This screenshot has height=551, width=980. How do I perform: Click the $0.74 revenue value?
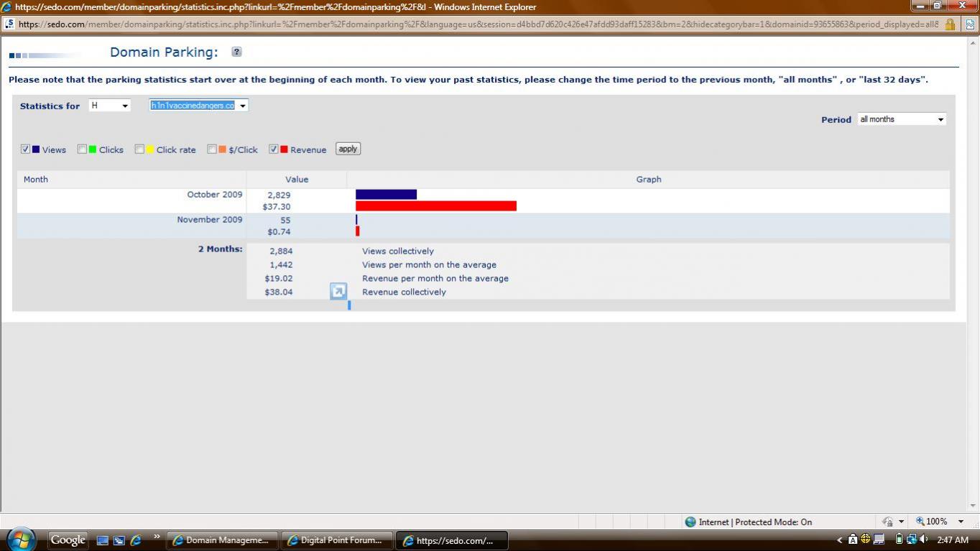(x=279, y=232)
